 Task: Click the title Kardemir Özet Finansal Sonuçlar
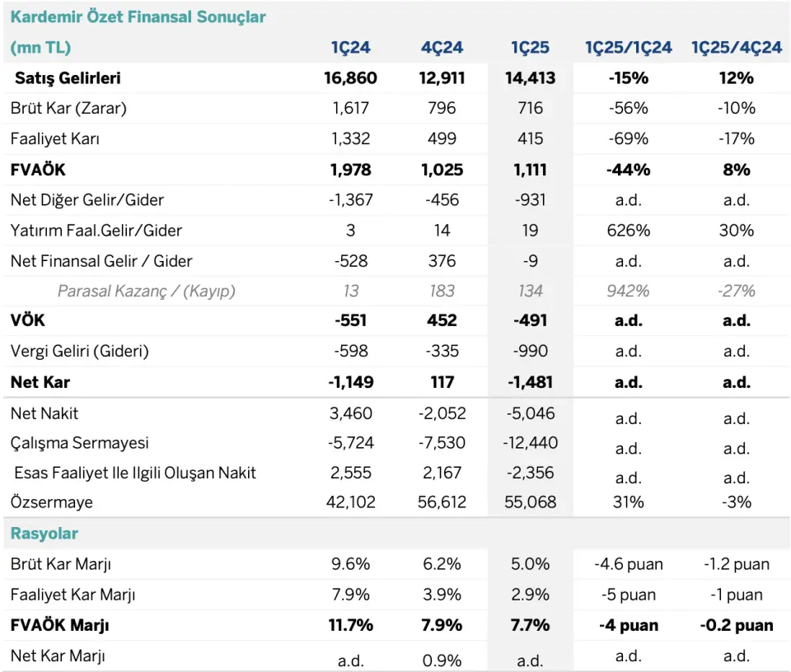(138, 16)
